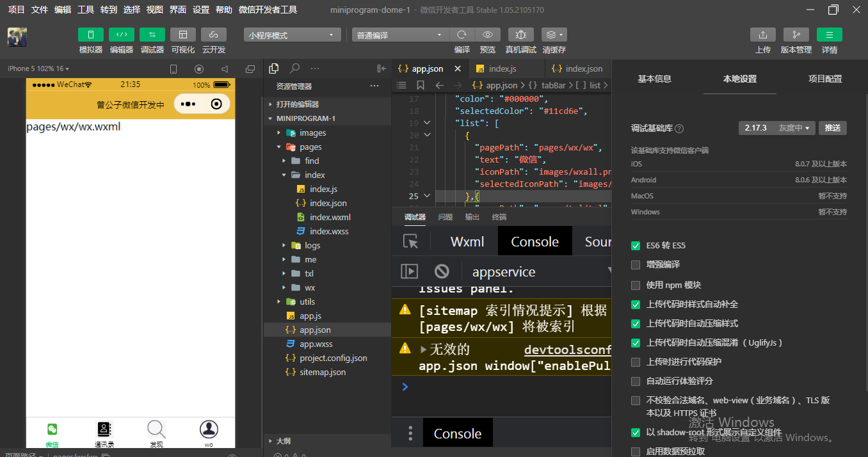Image resolution: width=868 pixels, height=457 pixels.
Task: Click the devtoolsconf link in console
Action: [x=568, y=349]
